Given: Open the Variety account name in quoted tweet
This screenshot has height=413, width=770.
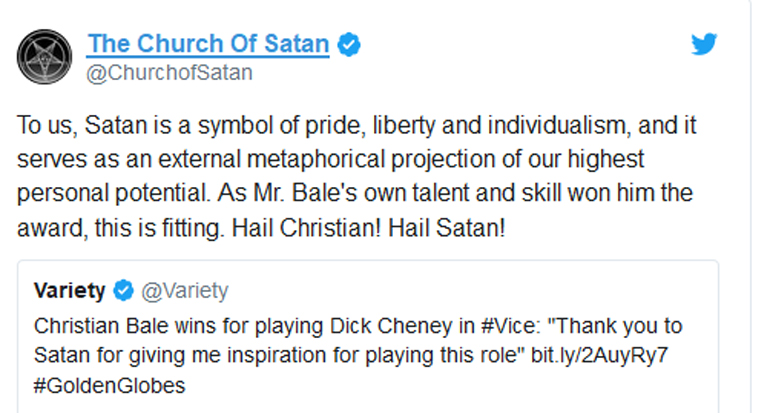Looking at the screenshot, I should pos(70,291).
